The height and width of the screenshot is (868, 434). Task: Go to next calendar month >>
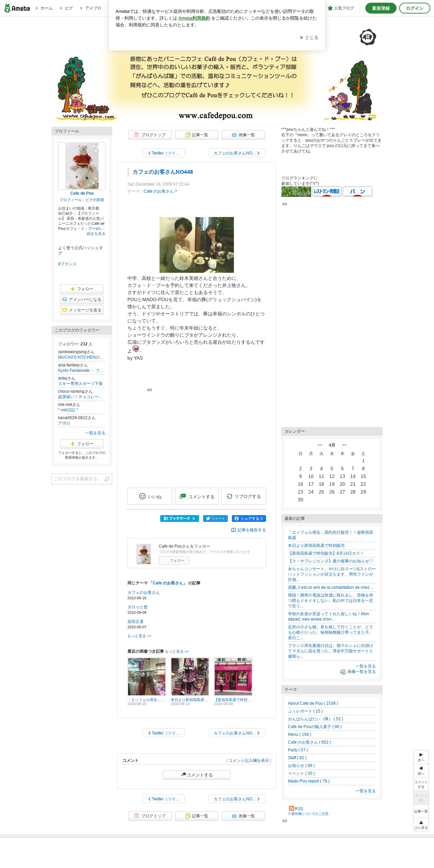pos(344,445)
